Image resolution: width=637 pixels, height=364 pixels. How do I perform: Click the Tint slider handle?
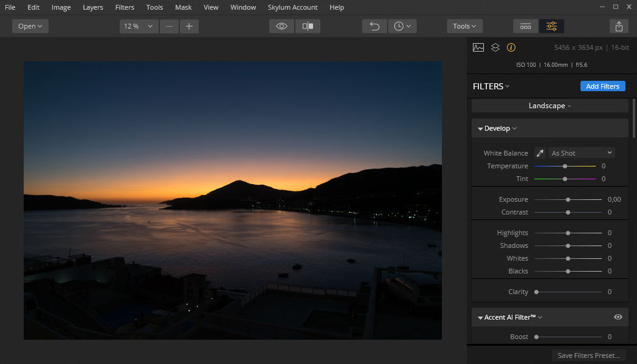pos(565,179)
